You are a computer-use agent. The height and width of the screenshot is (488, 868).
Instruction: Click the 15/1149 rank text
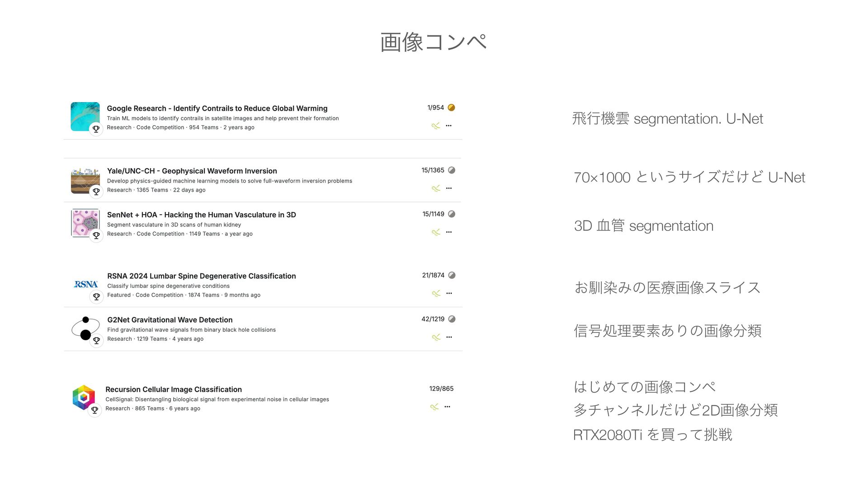[x=434, y=214]
